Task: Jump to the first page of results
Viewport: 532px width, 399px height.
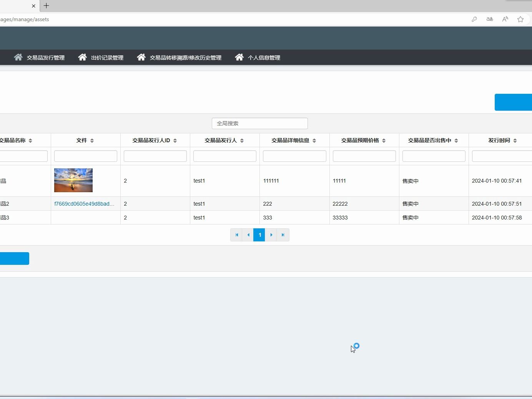Action: (236, 235)
